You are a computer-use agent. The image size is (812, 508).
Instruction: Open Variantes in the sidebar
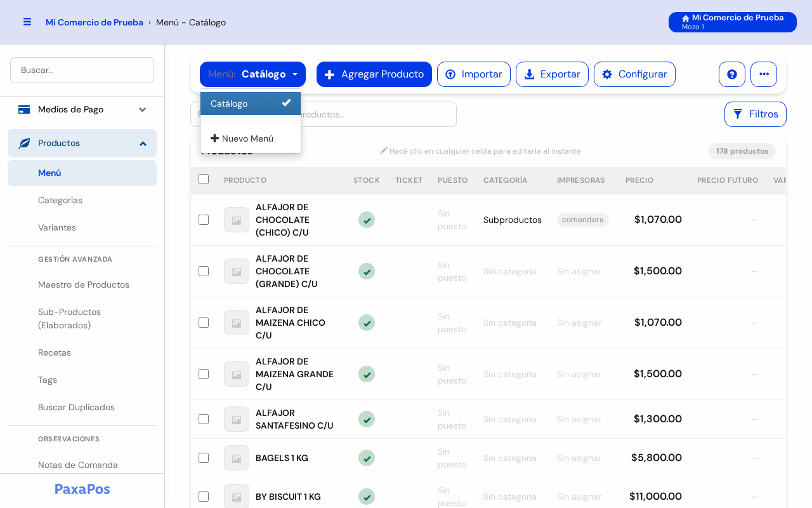57,227
